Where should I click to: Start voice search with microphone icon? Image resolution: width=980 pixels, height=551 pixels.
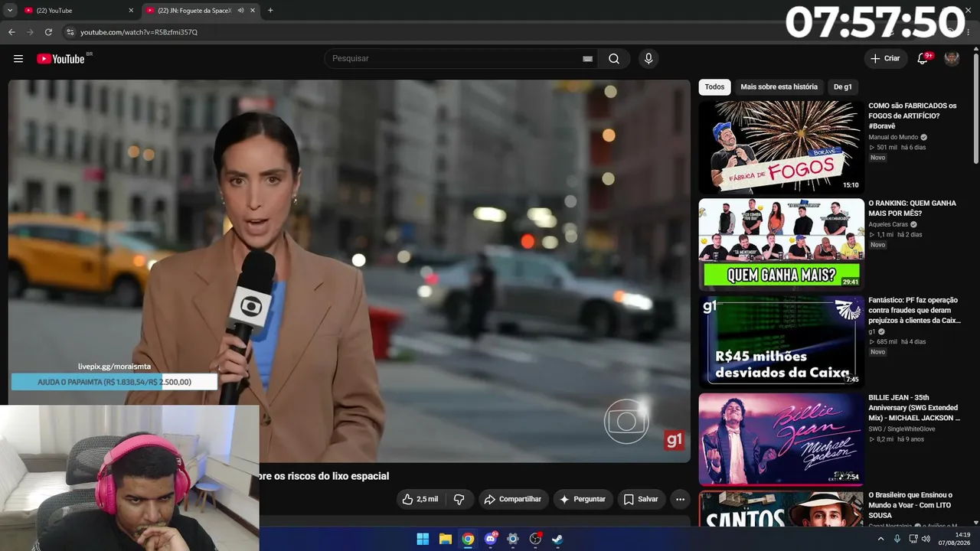click(648, 59)
